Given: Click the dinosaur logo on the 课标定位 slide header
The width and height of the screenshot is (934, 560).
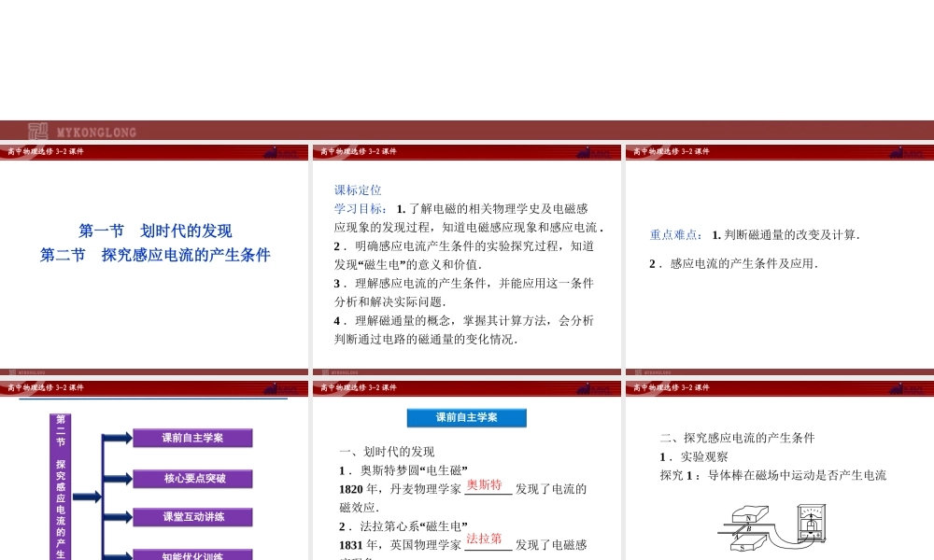Looking at the screenshot, I should coord(594,151).
